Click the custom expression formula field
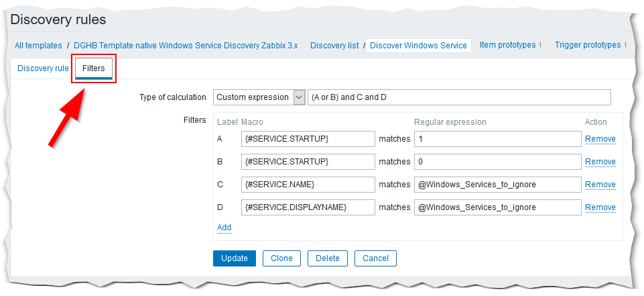The image size is (644, 296). point(459,97)
